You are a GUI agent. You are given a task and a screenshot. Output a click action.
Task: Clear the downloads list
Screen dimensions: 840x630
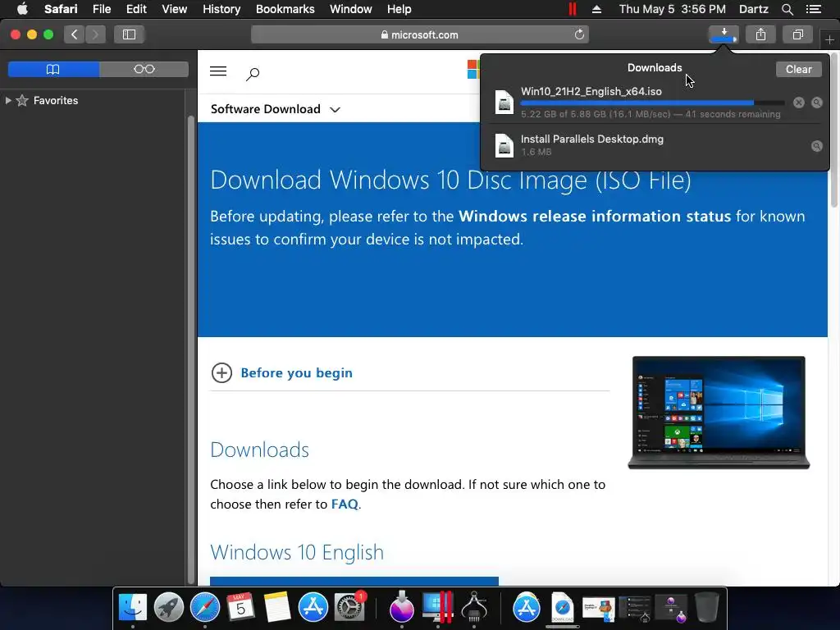click(x=798, y=69)
